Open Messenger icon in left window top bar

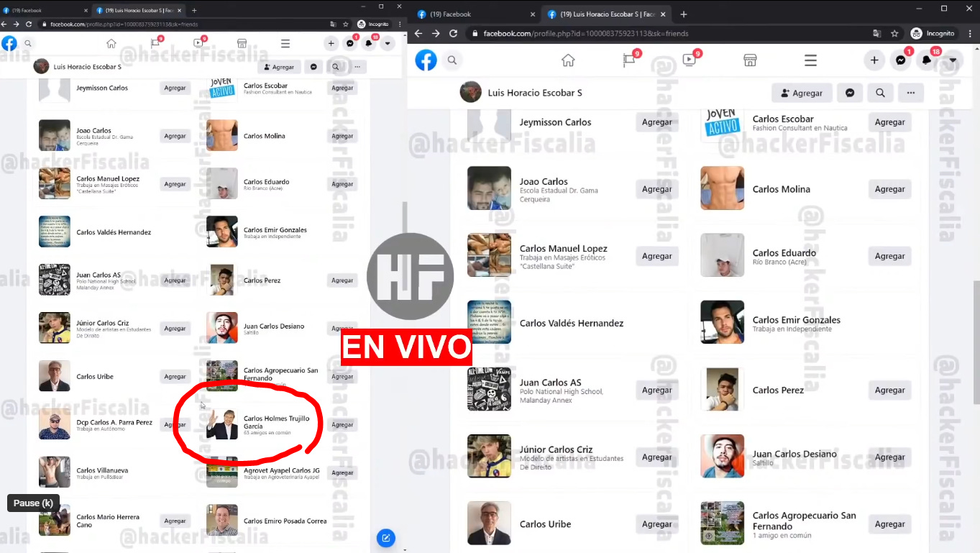[350, 43]
